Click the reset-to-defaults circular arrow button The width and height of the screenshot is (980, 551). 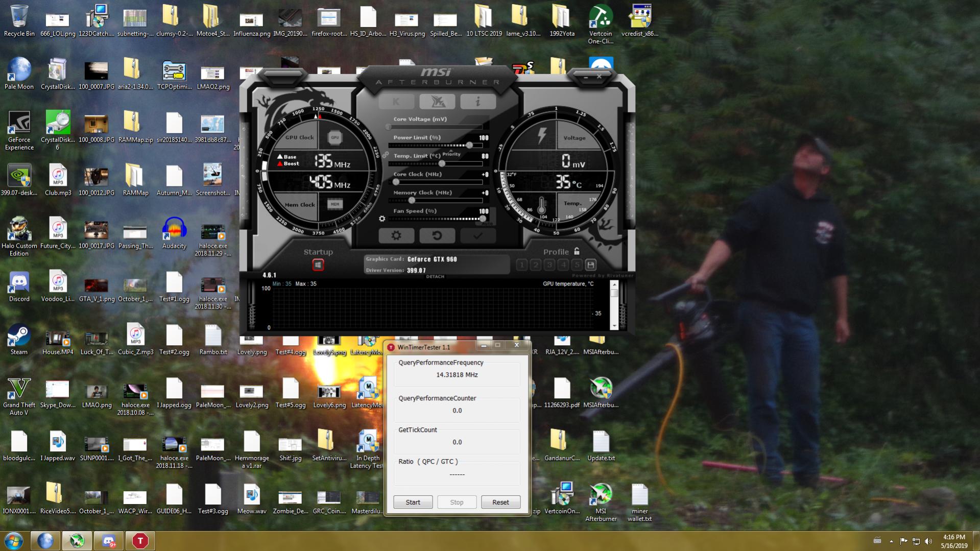tap(437, 235)
